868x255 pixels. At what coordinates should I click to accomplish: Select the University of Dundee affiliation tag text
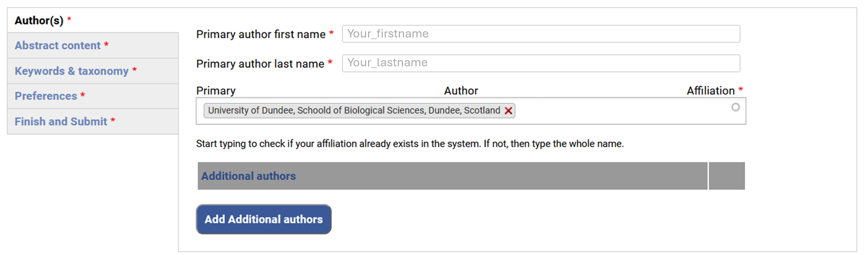pos(354,111)
